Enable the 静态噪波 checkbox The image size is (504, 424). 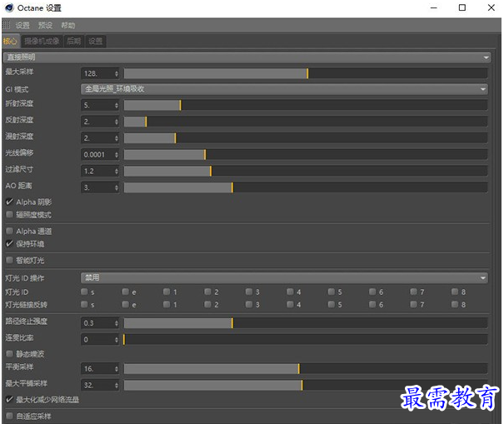tap(10, 353)
